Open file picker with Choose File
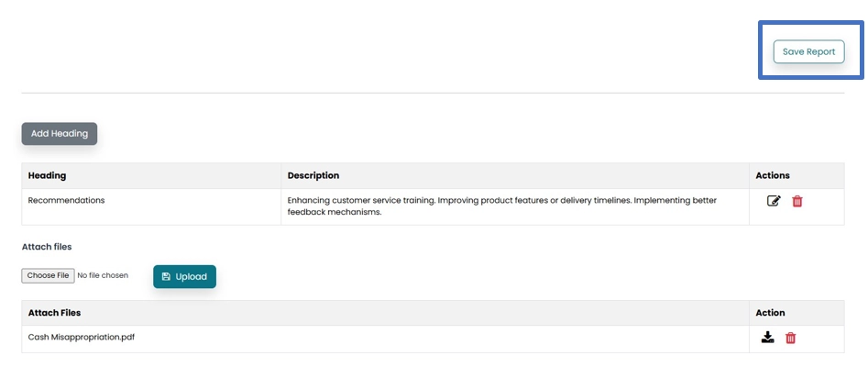Image resolution: width=868 pixels, height=367 pixels. [48, 275]
